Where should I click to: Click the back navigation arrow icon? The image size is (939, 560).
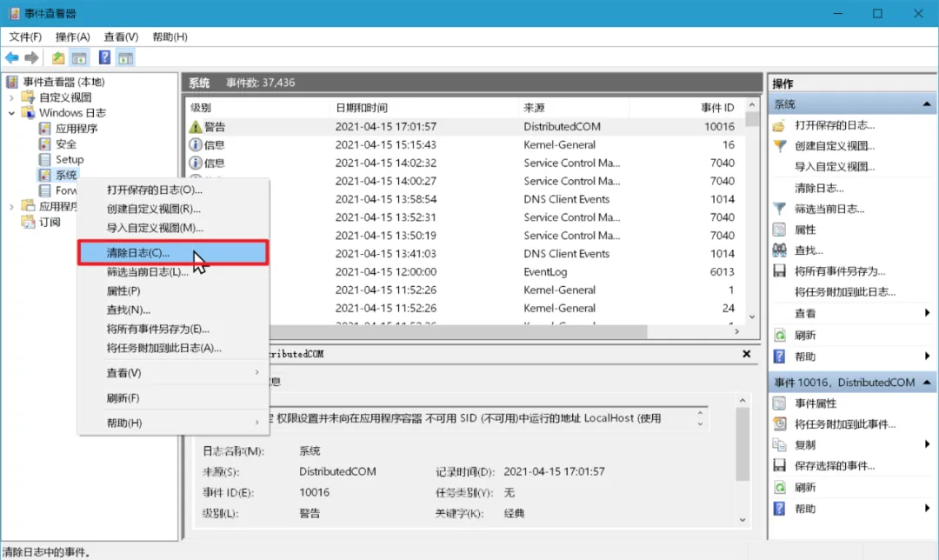10,57
